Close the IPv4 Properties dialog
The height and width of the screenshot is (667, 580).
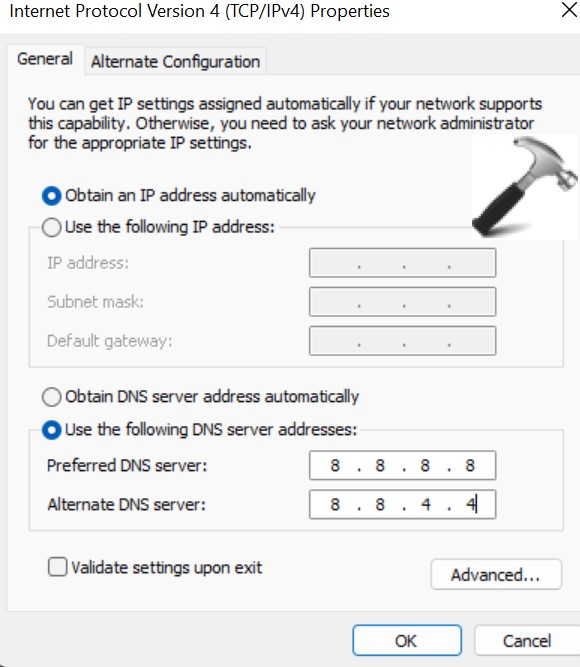569,10
